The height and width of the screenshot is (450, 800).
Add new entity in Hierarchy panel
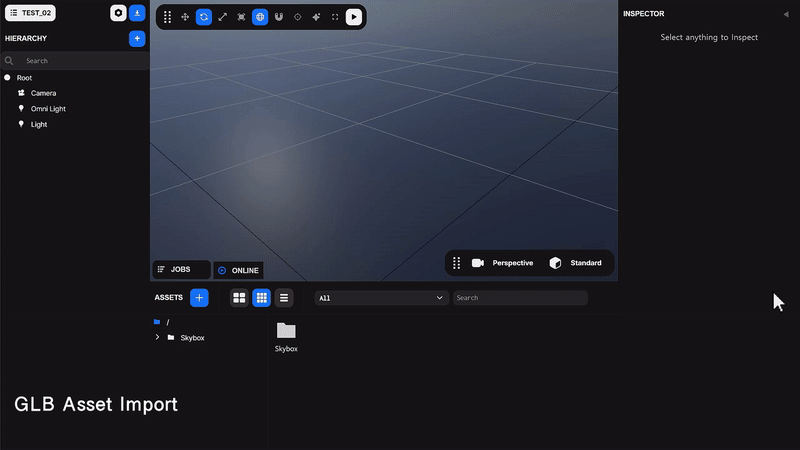[137, 38]
